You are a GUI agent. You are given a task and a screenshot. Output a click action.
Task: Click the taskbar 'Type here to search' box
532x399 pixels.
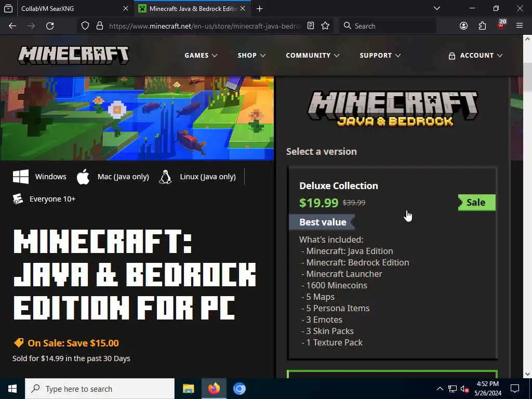click(100, 389)
